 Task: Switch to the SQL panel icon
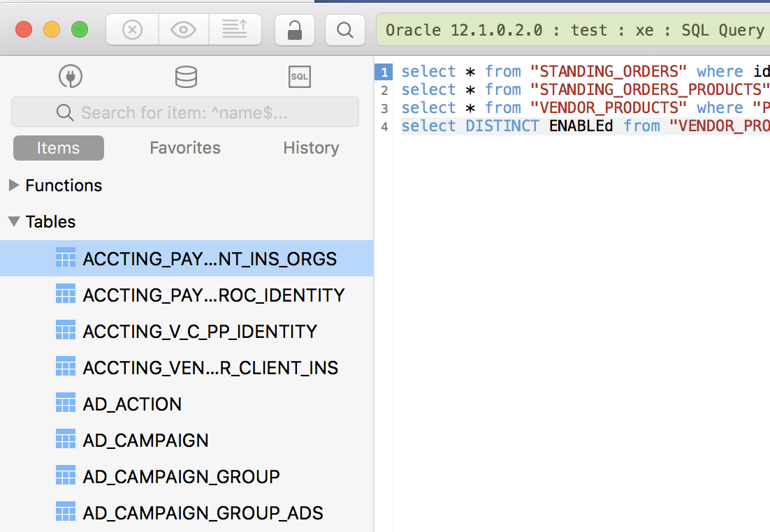pos(299,77)
